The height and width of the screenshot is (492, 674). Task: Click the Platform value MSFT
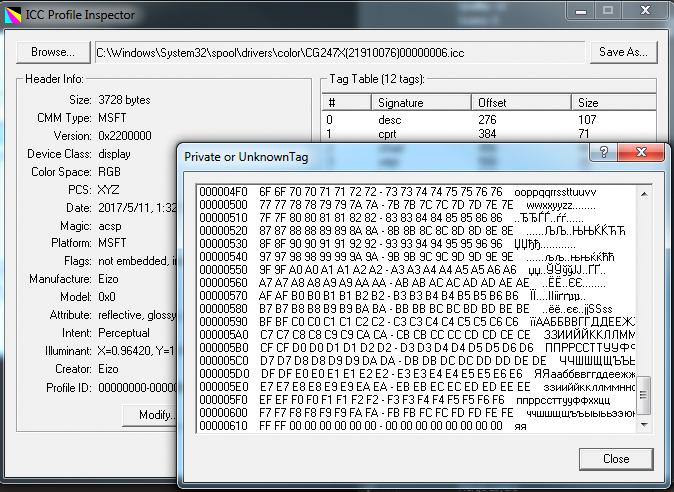coord(112,243)
